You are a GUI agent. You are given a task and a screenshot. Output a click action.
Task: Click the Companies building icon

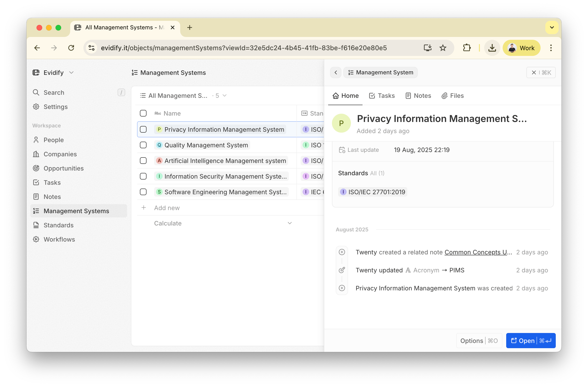pyautogui.click(x=36, y=154)
